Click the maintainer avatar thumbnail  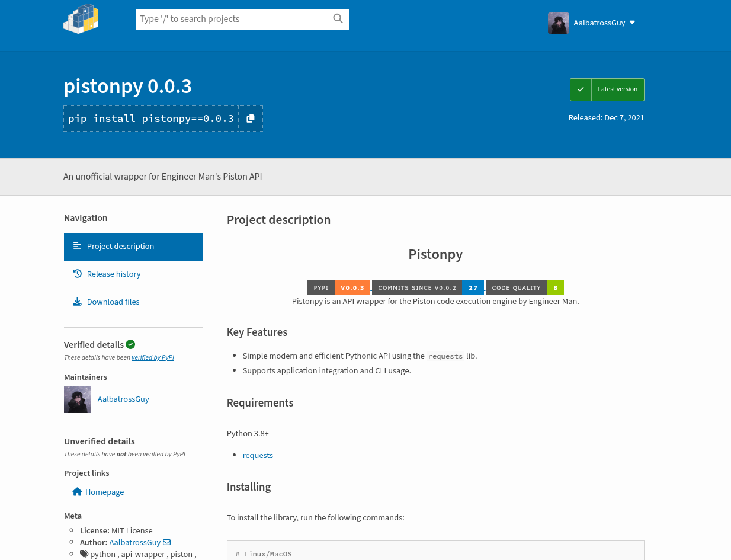tap(77, 399)
